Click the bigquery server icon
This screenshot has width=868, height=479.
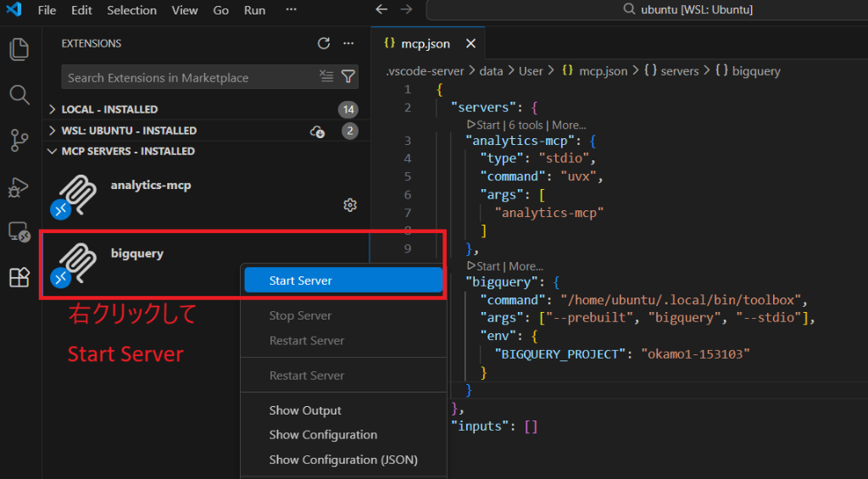tap(74, 266)
